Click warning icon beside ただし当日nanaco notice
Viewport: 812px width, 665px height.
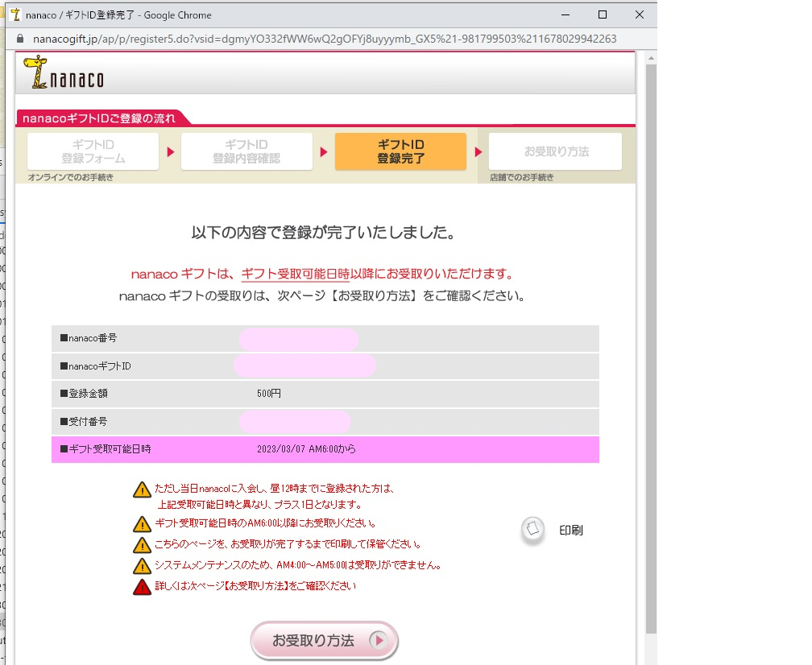click(x=142, y=489)
